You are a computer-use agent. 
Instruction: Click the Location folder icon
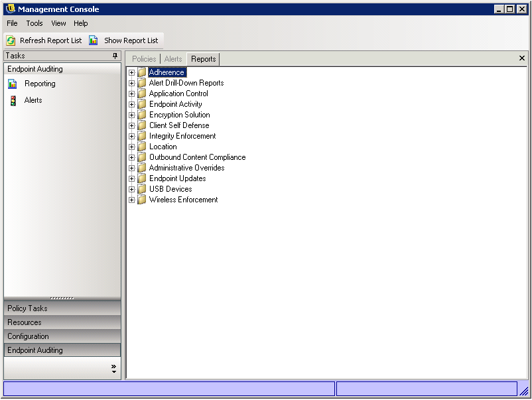[x=142, y=147]
